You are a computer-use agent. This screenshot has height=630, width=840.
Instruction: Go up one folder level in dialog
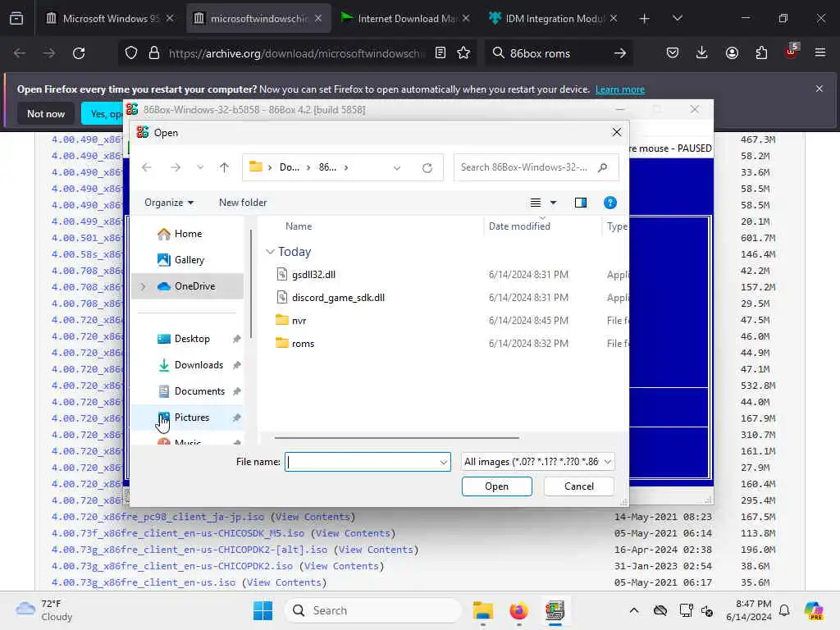(224, 167)
